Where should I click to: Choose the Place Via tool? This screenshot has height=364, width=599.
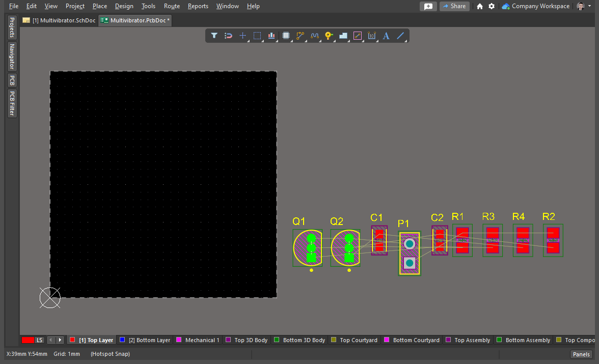pos(329,36)
